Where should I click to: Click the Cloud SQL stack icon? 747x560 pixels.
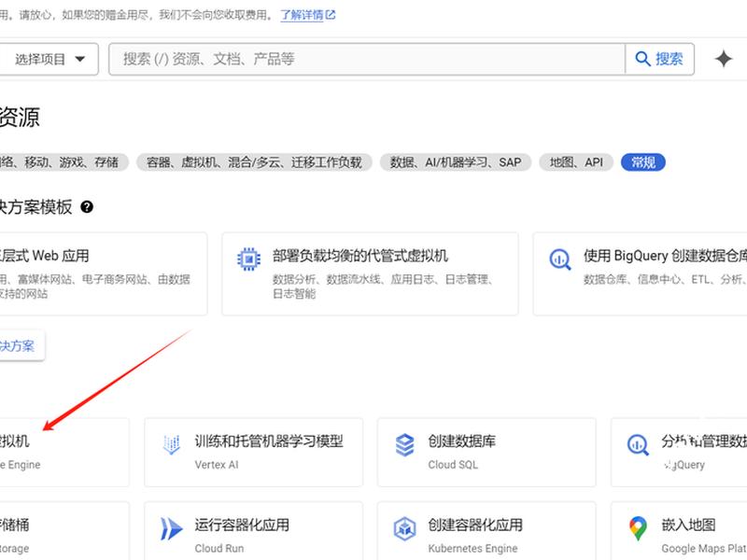click(x=404, y=445)
